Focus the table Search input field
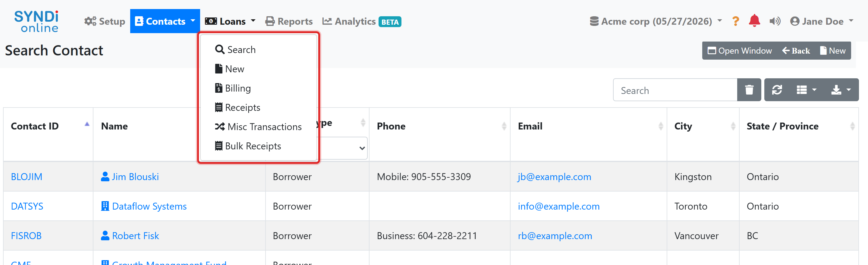This screenshot has width=868, height=265. [675, 90]
